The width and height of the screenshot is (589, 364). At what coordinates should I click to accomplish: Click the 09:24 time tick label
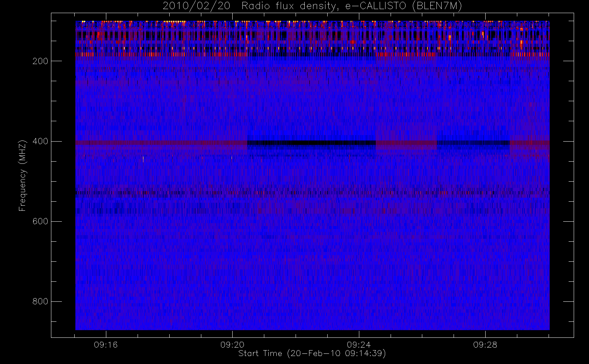pyautogui.click(x=359, y=345)
